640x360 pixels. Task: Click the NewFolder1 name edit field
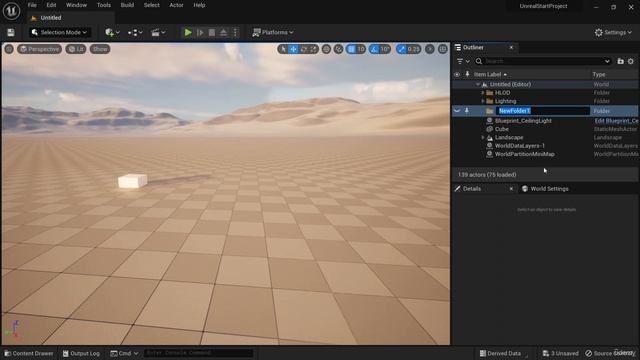542,111
